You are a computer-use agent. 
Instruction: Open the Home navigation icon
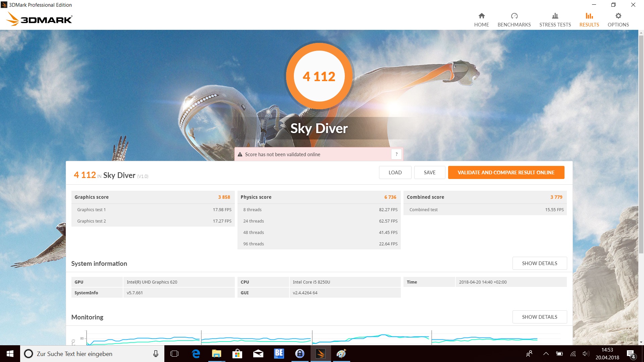pos(481,16)
